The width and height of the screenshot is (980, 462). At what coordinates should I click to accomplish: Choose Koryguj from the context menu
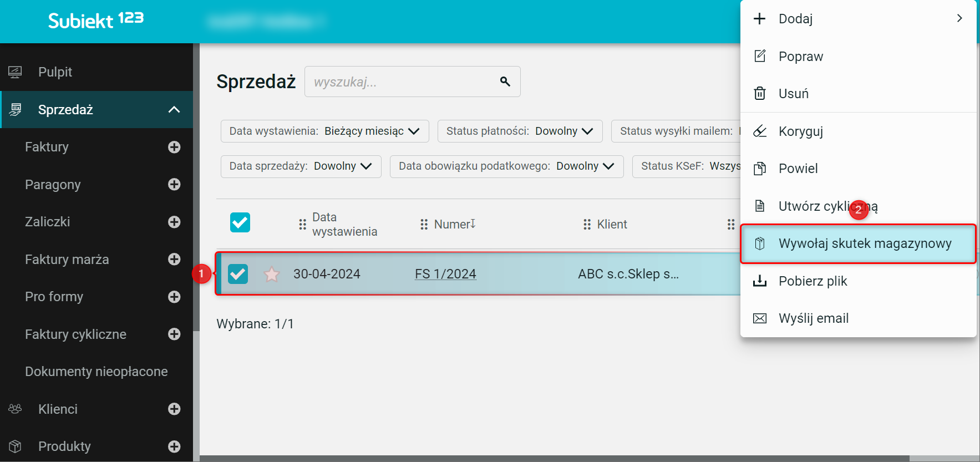pyautogui.click(x=859, y=131)
